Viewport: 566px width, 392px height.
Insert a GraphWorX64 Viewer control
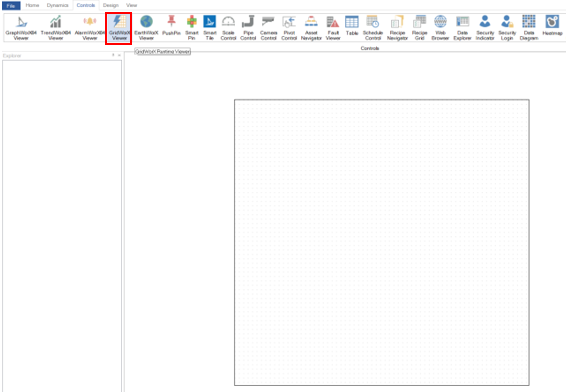(x=21, y=28)
